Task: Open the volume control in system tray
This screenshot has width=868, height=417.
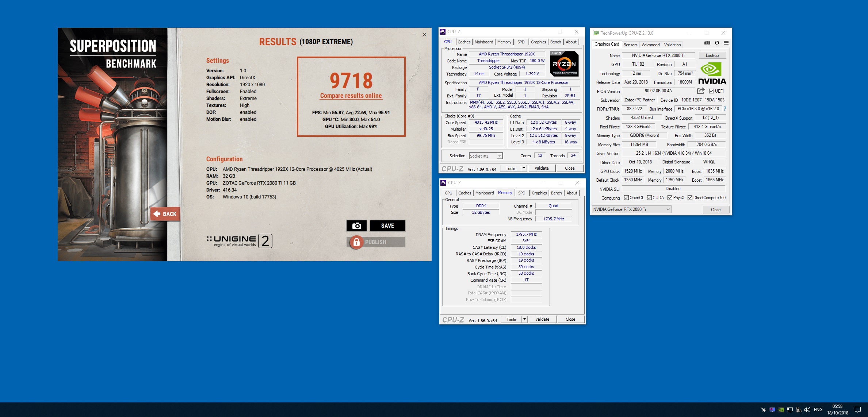Action: tap(807, 410)
